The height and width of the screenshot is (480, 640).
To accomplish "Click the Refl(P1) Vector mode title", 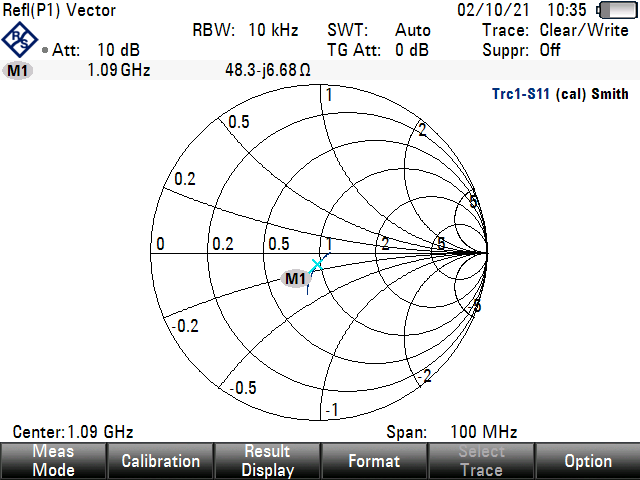I will coord(59,10).
